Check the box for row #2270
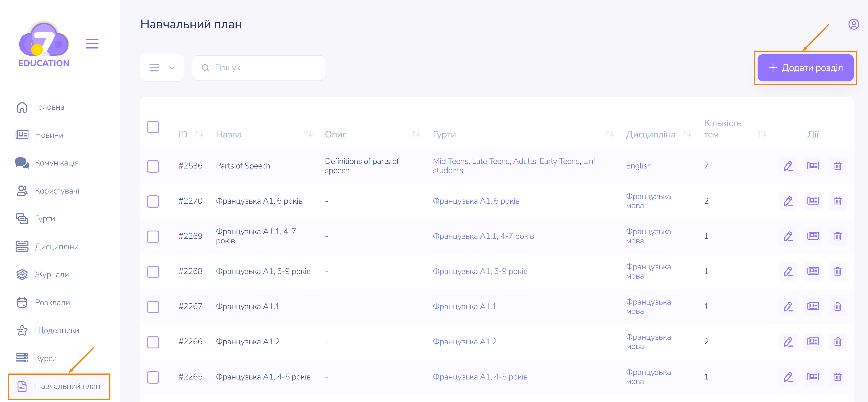 (x=153, y=201)
